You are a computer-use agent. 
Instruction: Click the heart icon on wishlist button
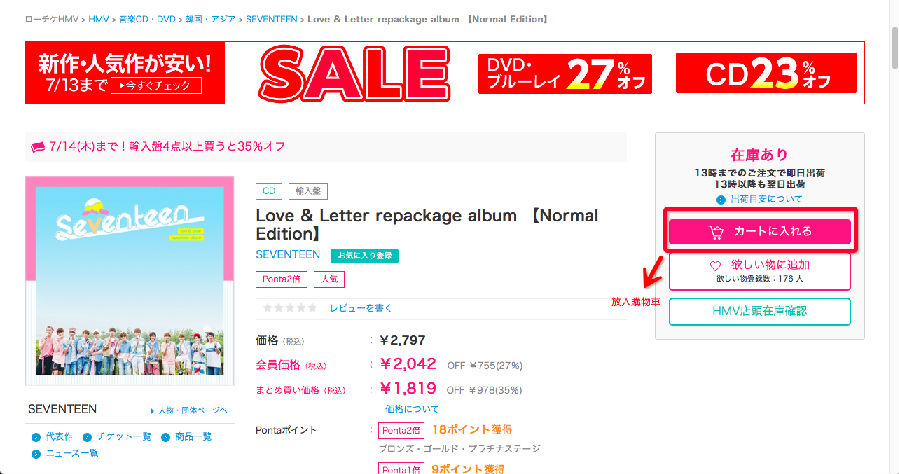[715, 265]
